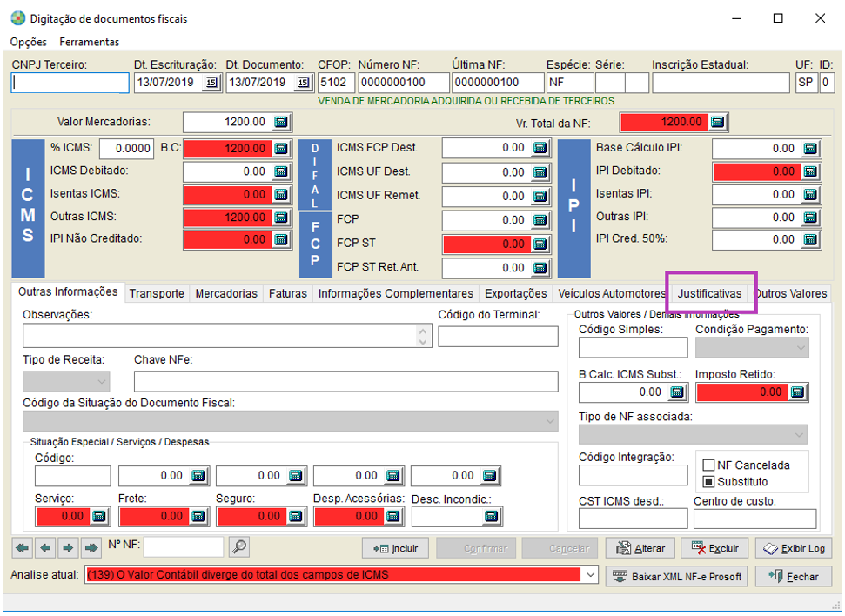Open calendar for Dt. Escrituração
Viewport: 845px width, 616px height.
click(x=211, y=83)
